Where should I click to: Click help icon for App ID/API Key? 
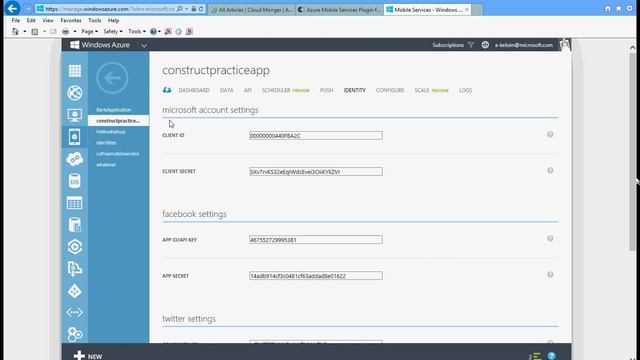click(x=550, y=238)
